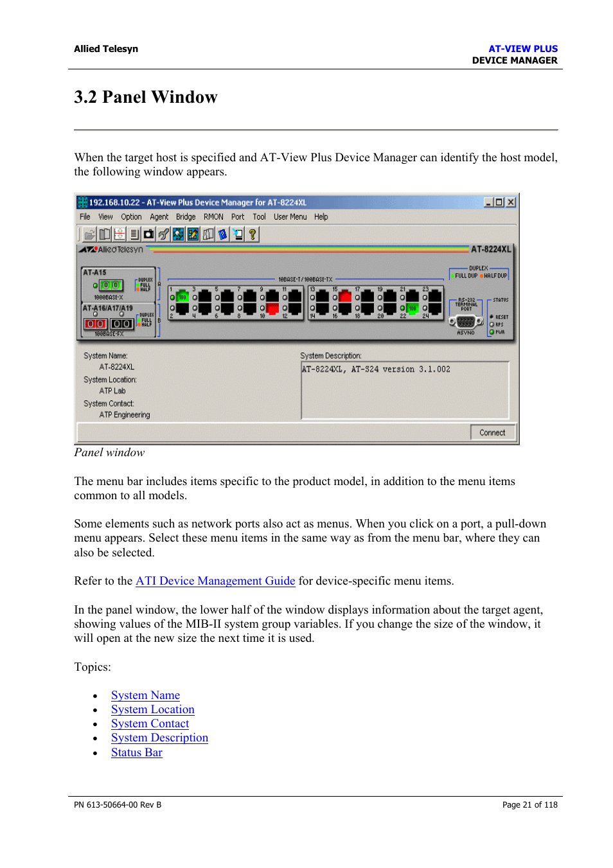Click the folded map toolbar icon
This screenshot has width=613, height=868.
pos(208,235)
